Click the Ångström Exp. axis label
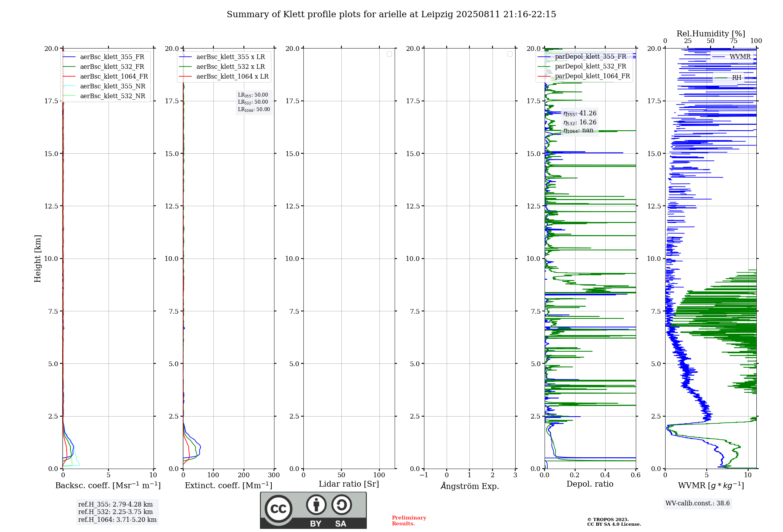 (x=470, y=486)
